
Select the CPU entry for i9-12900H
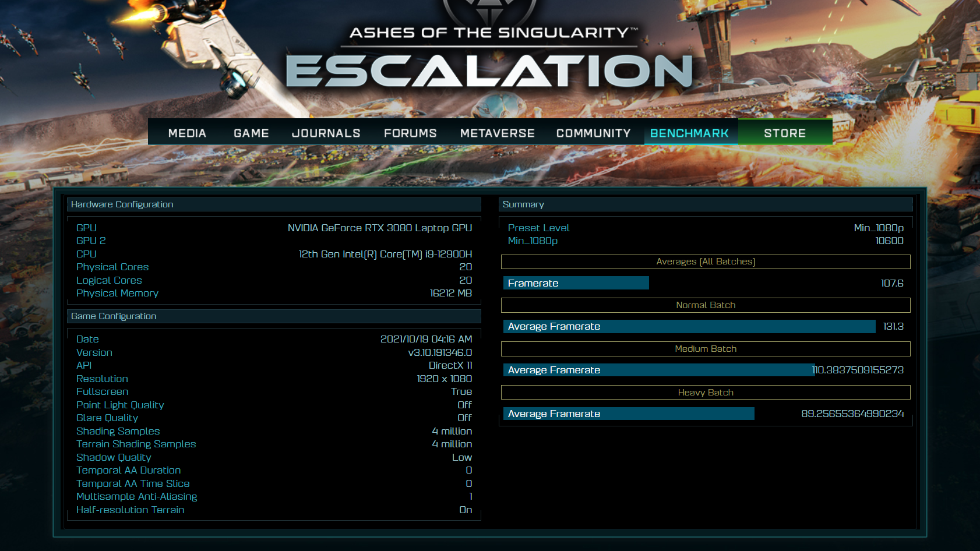coord(86,254)
